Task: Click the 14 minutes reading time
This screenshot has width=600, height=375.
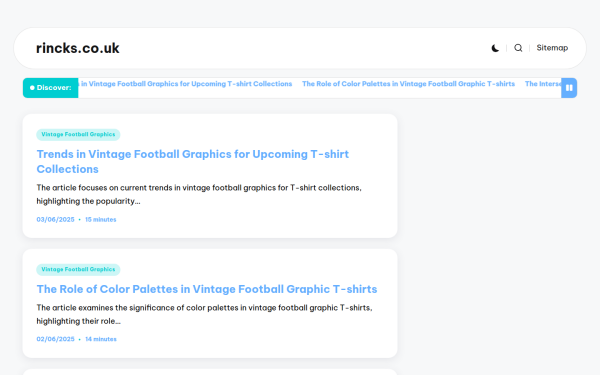Action: (x=101, y=339)
